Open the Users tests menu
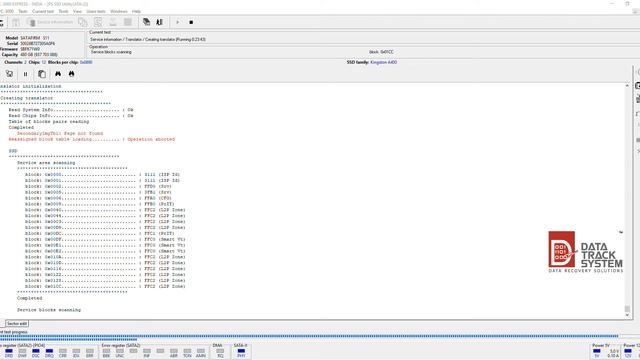This screenshot has width=640, height=360. [96, 11]
